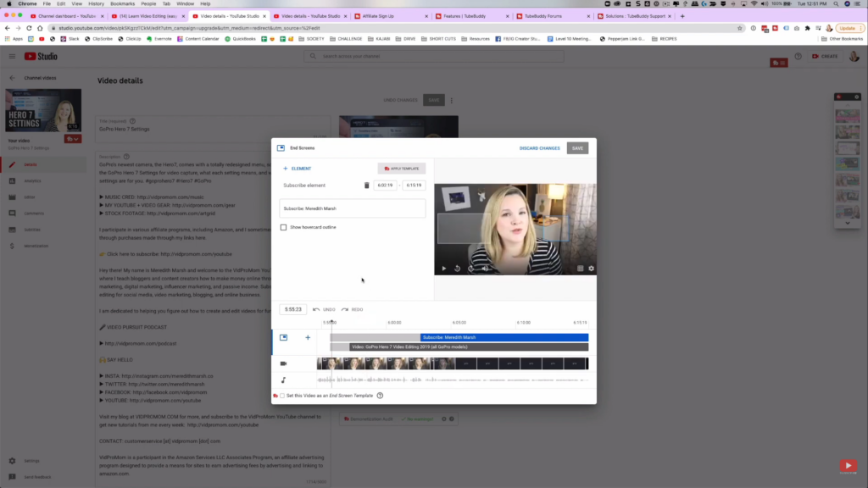Open the account avatar menu
This screenshot has width=868, height=488.
click(x=854, y=56)
